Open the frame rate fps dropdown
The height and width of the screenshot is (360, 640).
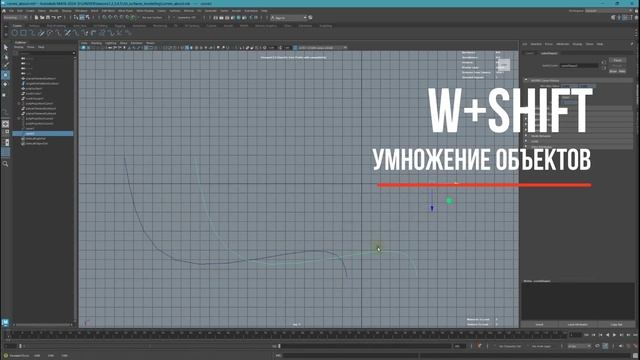pyautogui.click(x=579, y=346)
